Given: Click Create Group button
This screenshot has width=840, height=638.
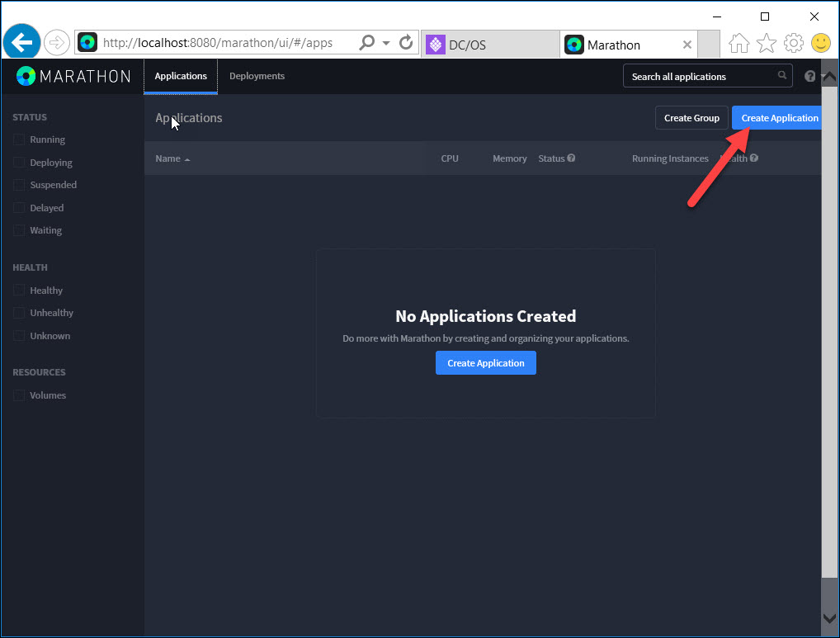Looking at the screenshot, I should pos(691,118).
